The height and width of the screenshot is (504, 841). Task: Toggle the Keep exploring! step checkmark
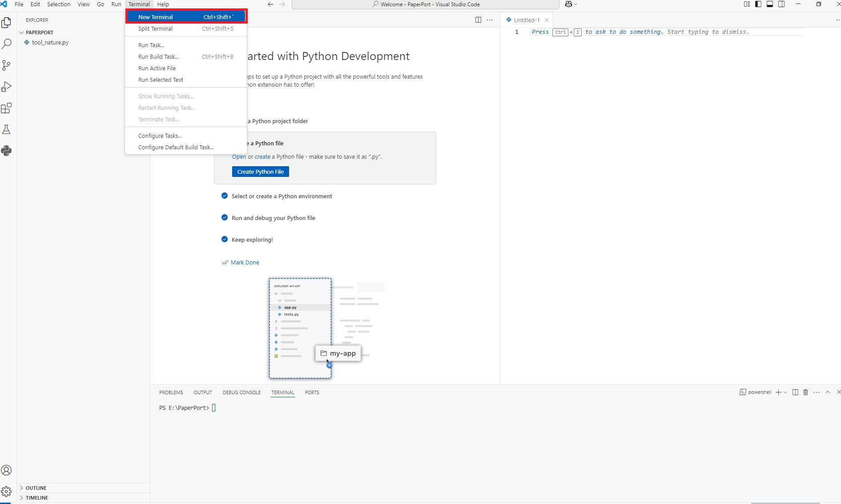[225, 240]
